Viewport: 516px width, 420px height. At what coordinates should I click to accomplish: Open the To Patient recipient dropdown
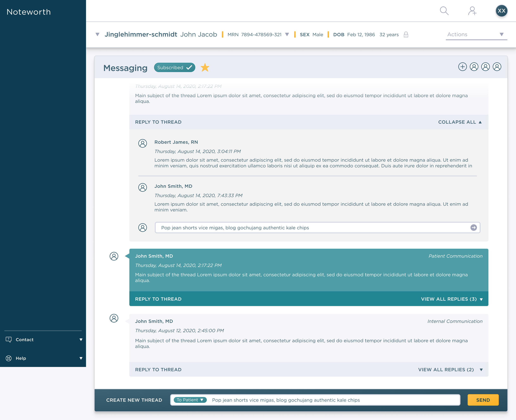pyautogui.click(x=190, y=400)
